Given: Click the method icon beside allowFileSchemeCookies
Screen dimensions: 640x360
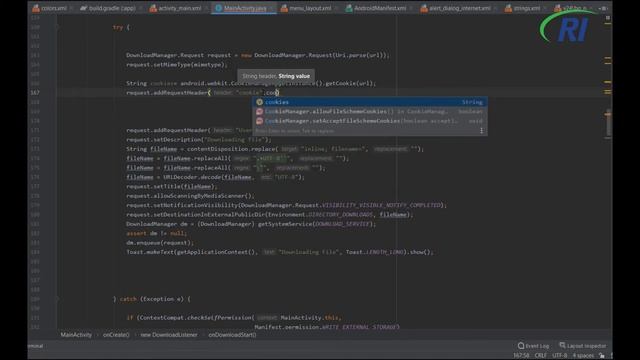Looking at the screenshot, I should (259, 111).
